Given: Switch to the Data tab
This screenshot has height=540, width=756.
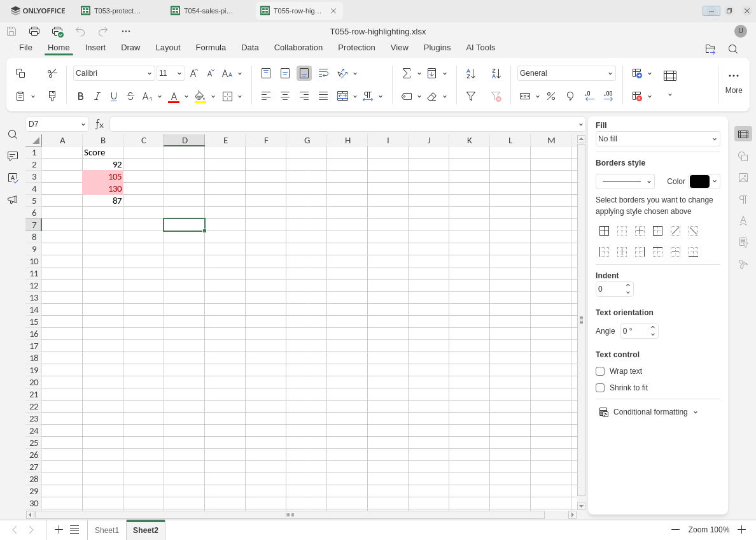Looking at the screenshot, I should (249, 48).
